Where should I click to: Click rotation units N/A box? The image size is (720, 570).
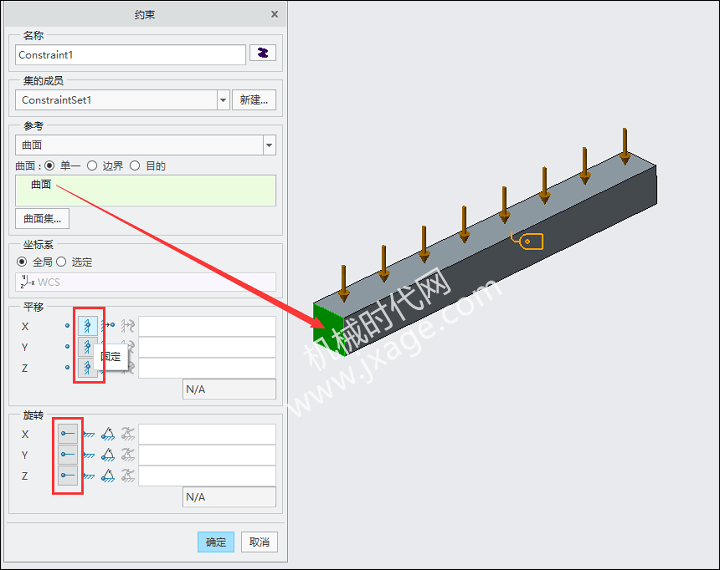pos(229,497)
